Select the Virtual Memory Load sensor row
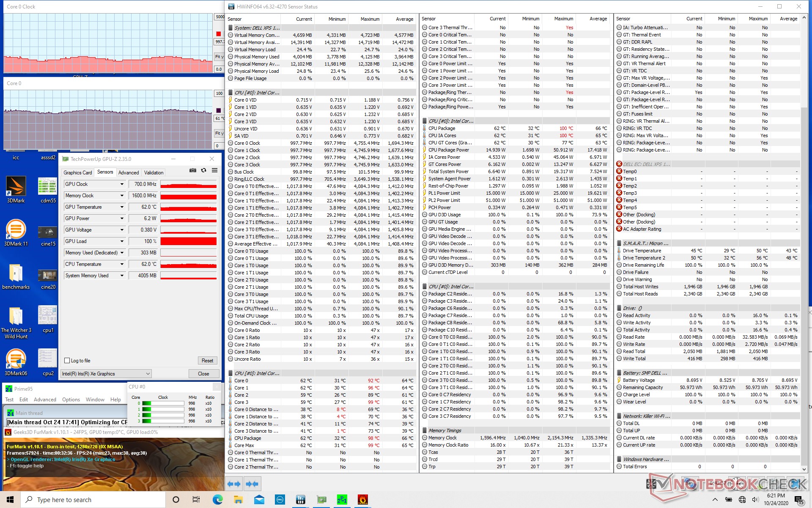 point(321,50)
